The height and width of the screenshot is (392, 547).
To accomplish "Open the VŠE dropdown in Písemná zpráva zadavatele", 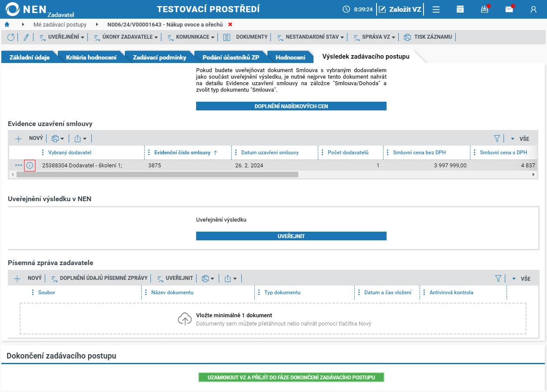I will pos(521,279).
